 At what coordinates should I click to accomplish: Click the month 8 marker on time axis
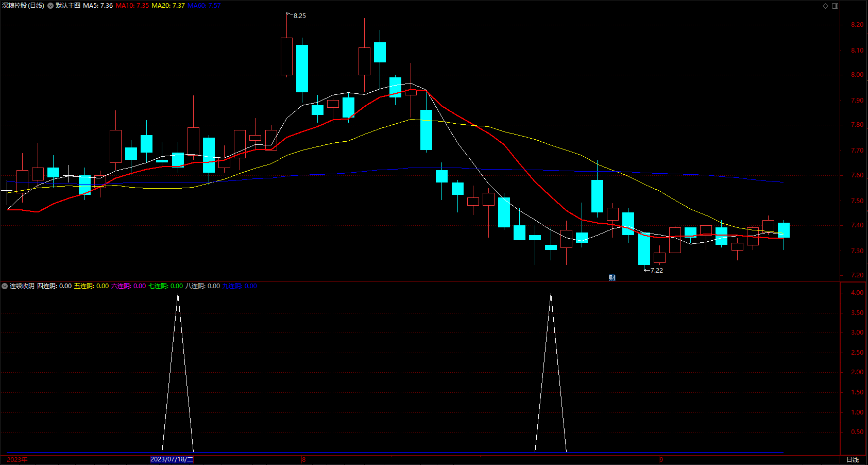click(x=304, y=459)
